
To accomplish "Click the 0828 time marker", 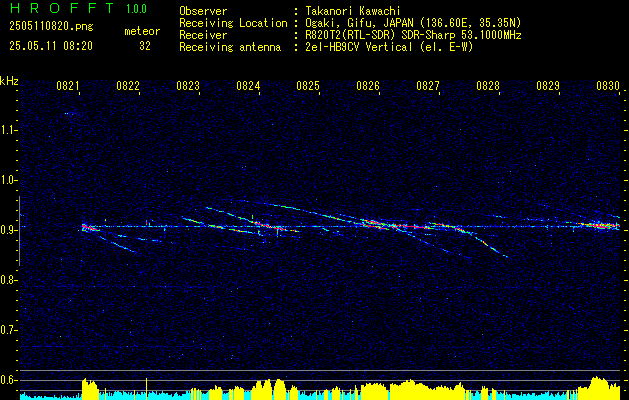I will coord(488,86).
